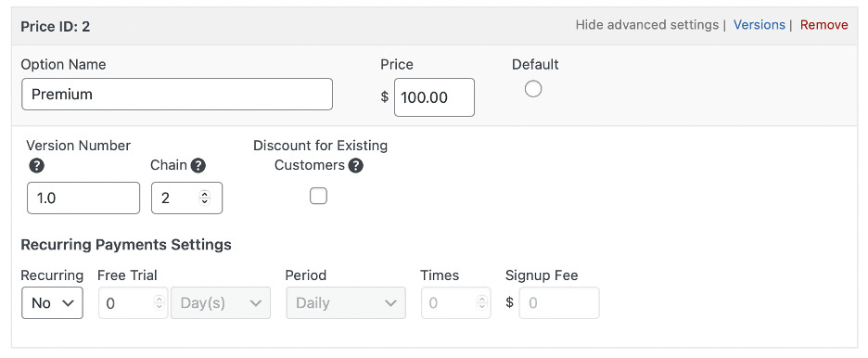
Task: Decrease Chain value with down arrow
Action: pos(205,202)
